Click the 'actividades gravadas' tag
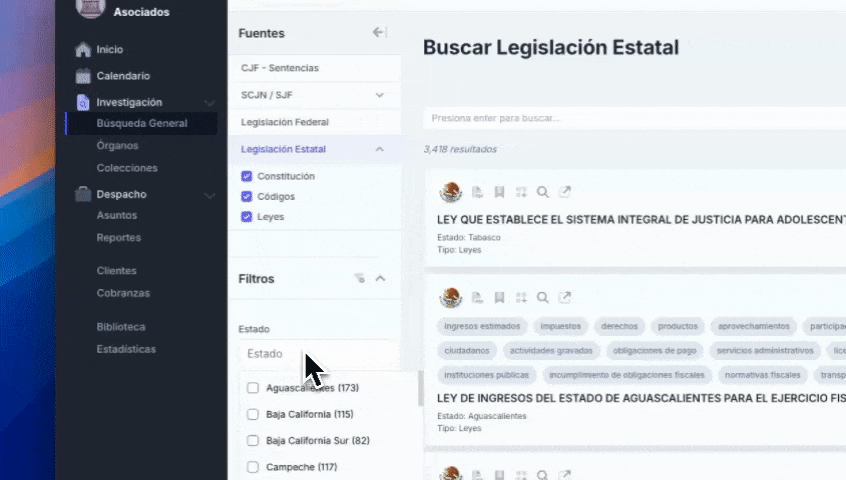 (551, 351)
